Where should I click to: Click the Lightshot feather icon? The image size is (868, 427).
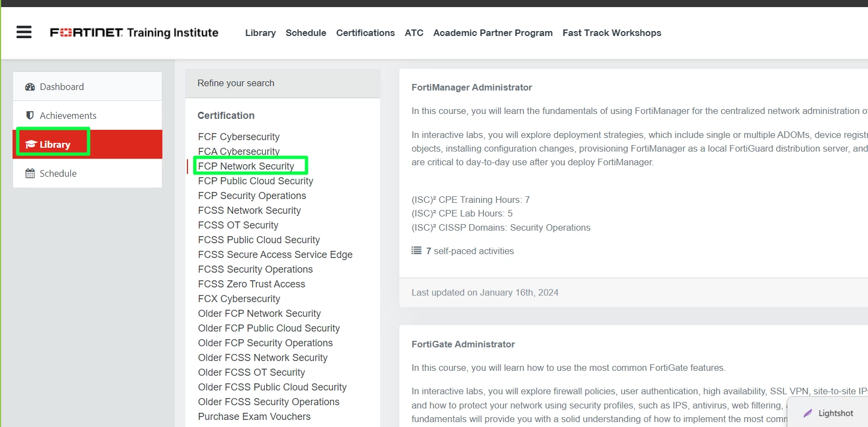coord(808,413)
